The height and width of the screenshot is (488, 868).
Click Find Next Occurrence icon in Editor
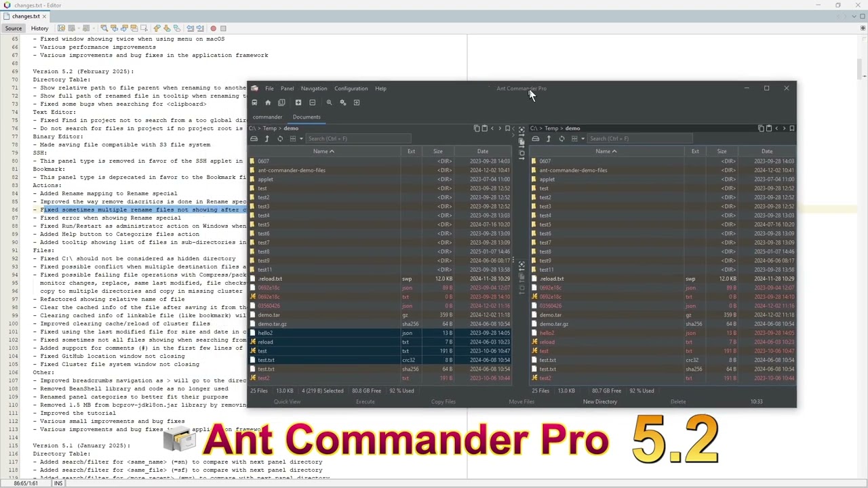(124, 28)
